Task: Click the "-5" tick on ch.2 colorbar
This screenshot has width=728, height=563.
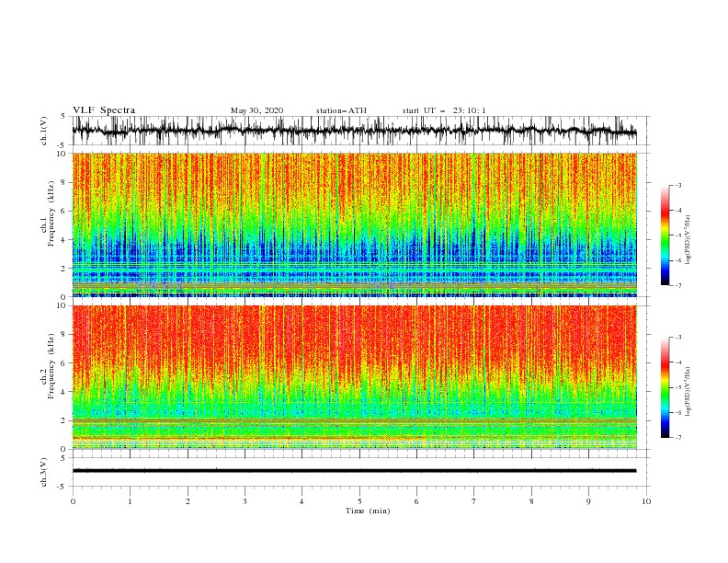Action: point(678,387)
